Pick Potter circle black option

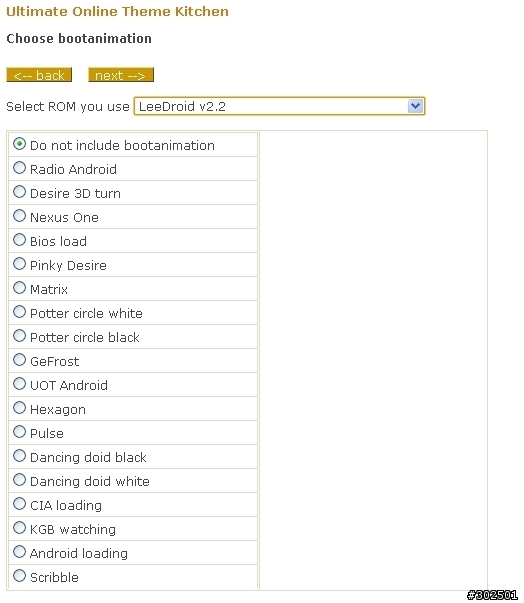(19, 336)
